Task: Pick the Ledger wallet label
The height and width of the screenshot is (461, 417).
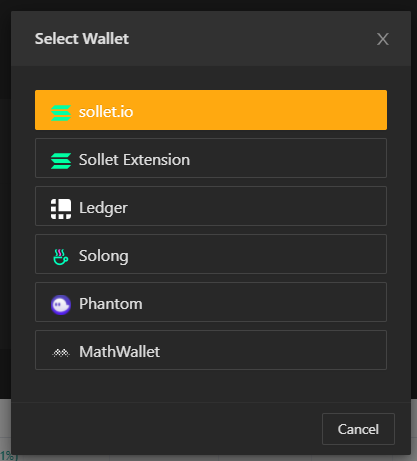Action: 103,208
